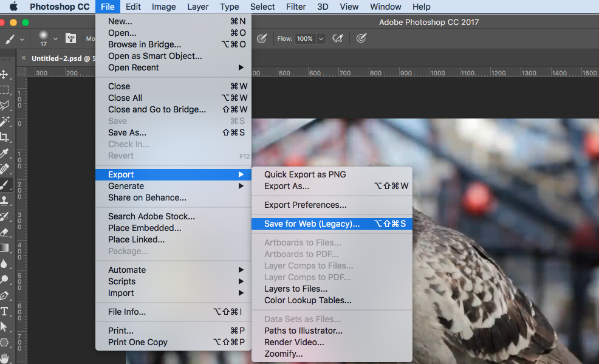Select the Brush tool in the left toolbar
Screen dimensions: 599x364
click(x=5, y=185)
